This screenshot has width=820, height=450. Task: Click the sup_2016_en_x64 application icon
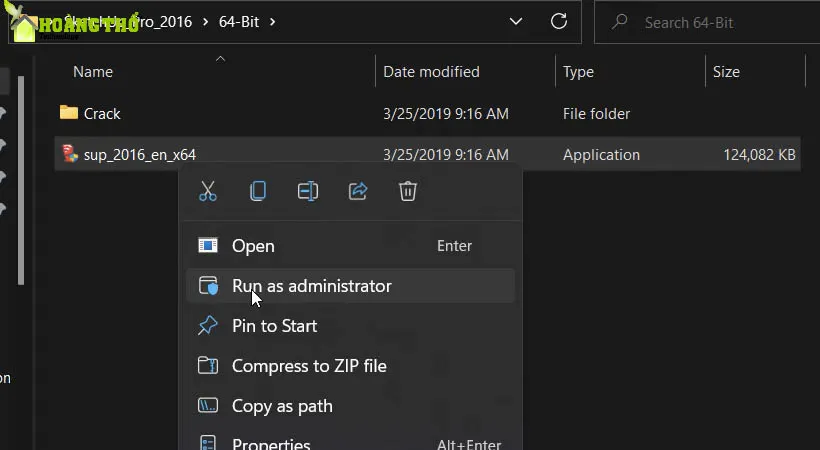pos(70,154)
